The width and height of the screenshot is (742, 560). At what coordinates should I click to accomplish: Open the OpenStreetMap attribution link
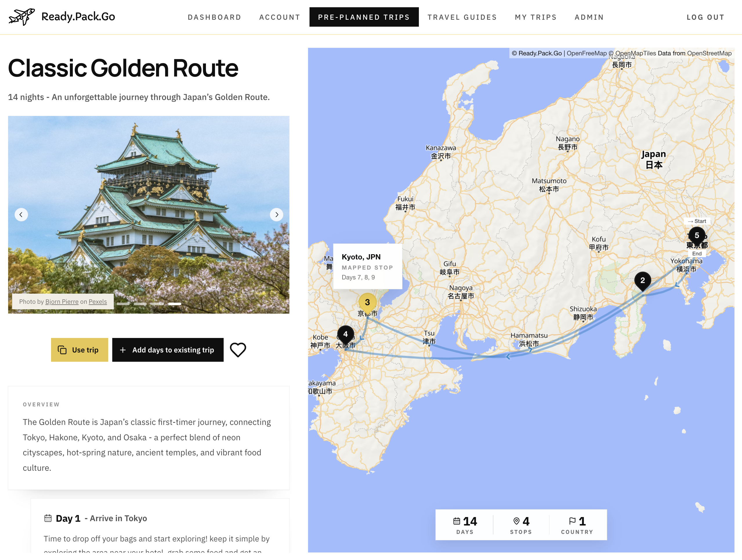709,53
